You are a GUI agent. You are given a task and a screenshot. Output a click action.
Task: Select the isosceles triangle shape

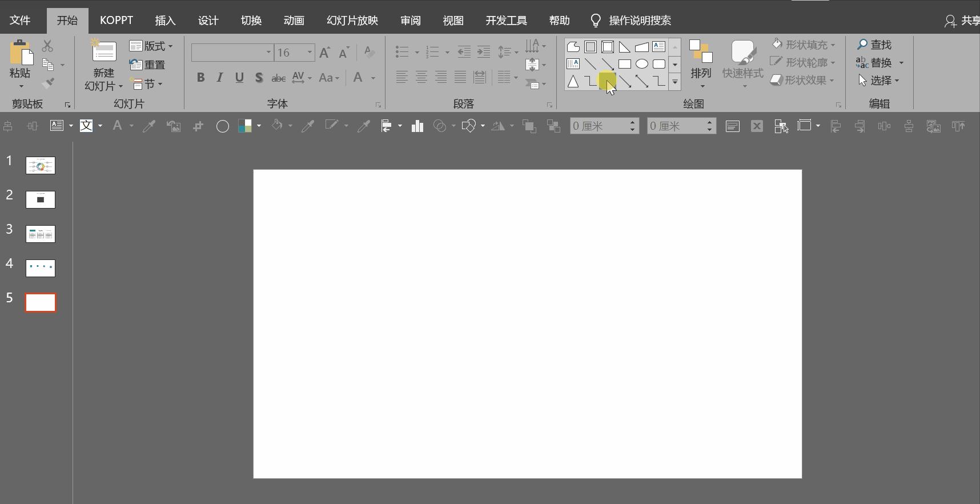click(x=573, y=82)
